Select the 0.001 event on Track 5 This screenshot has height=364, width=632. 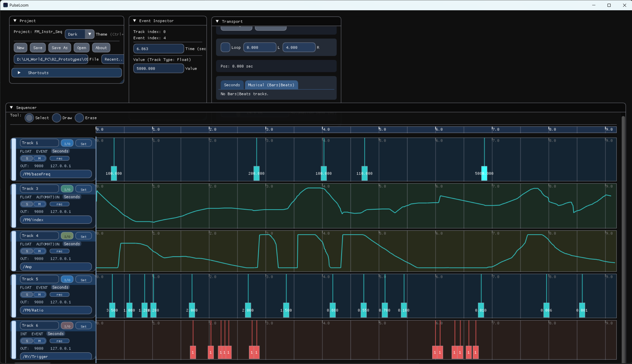coord(582,310)
